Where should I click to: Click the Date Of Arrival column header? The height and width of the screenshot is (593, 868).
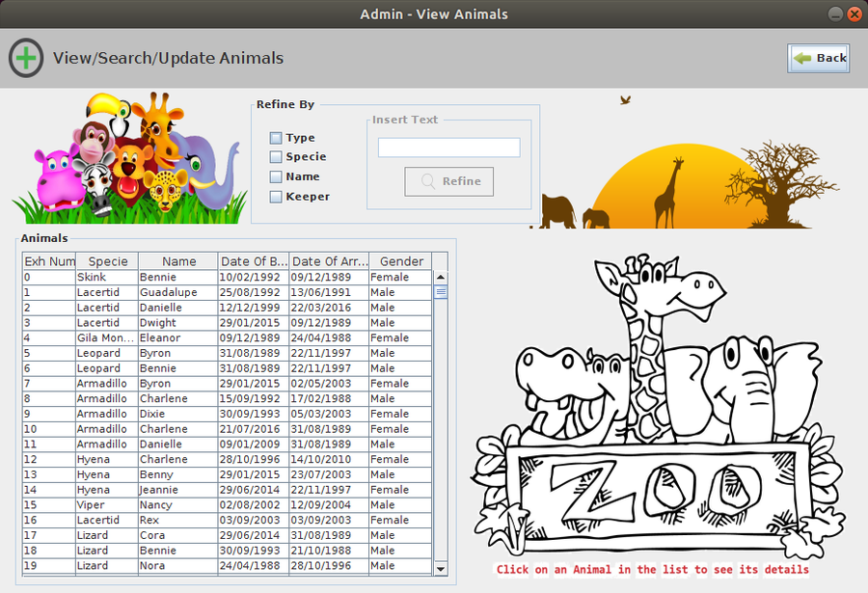tap(328, 260)
